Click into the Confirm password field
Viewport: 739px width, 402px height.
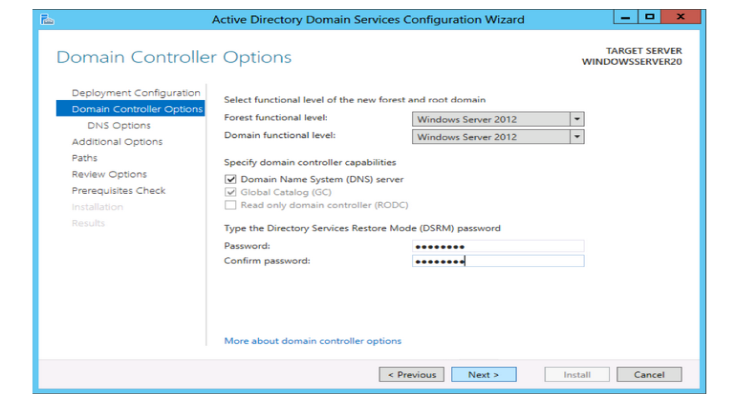497,261
